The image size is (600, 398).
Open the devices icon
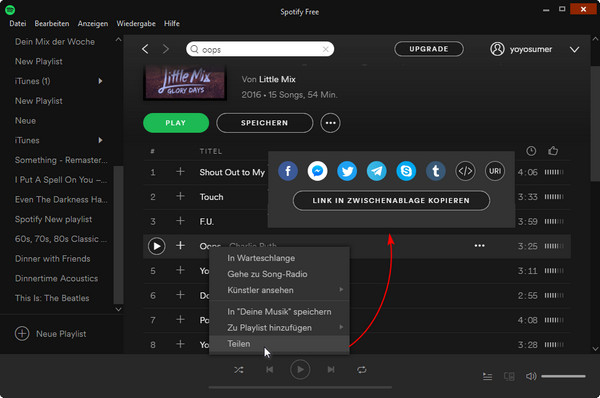pyautogui.click(x=509, y=377)
